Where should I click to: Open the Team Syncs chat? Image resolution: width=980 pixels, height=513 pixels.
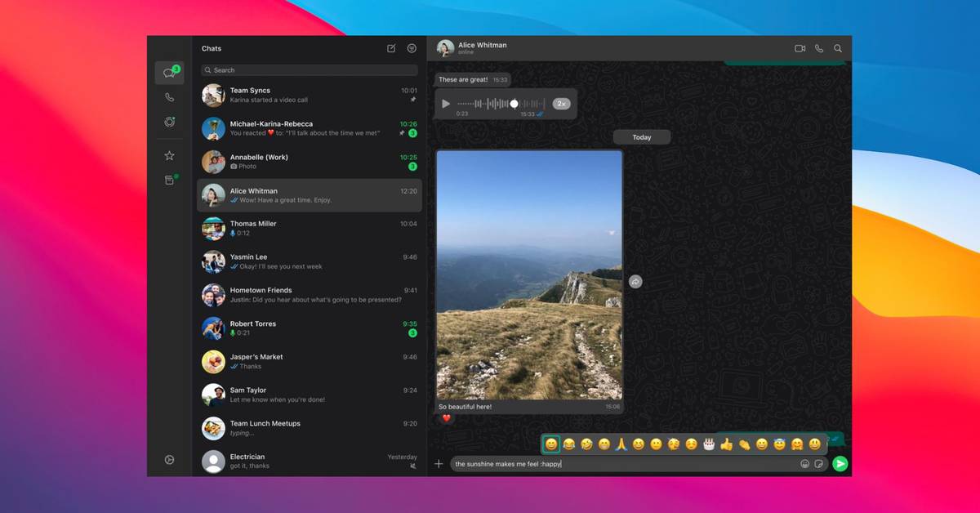[x=310, y=95]
